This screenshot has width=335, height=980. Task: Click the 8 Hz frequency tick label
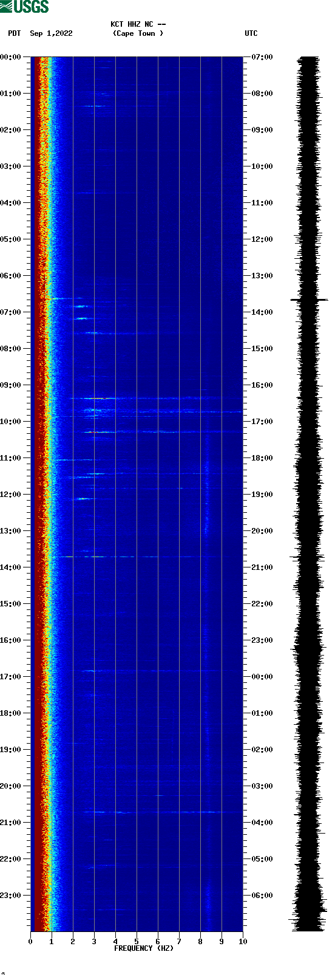(x=200, y=942)
